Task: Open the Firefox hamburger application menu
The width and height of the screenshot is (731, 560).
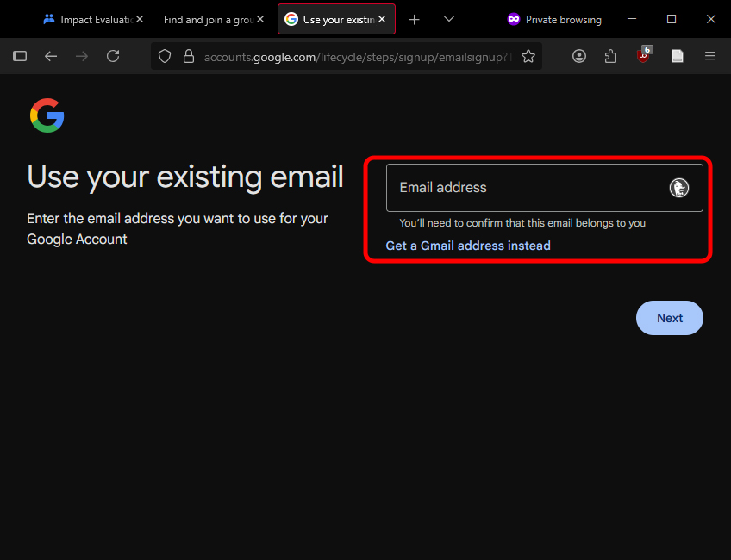Action: pyautogui.click(x=710, y=56)
